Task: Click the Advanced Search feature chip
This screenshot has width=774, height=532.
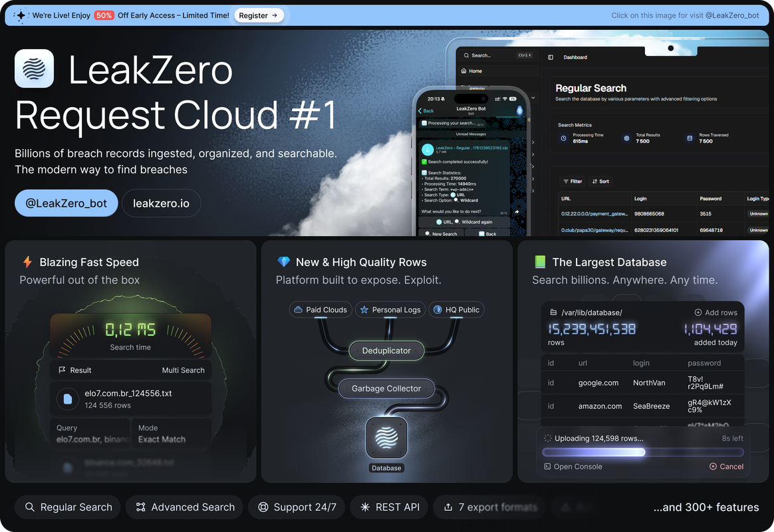Action: click(184, 507)
